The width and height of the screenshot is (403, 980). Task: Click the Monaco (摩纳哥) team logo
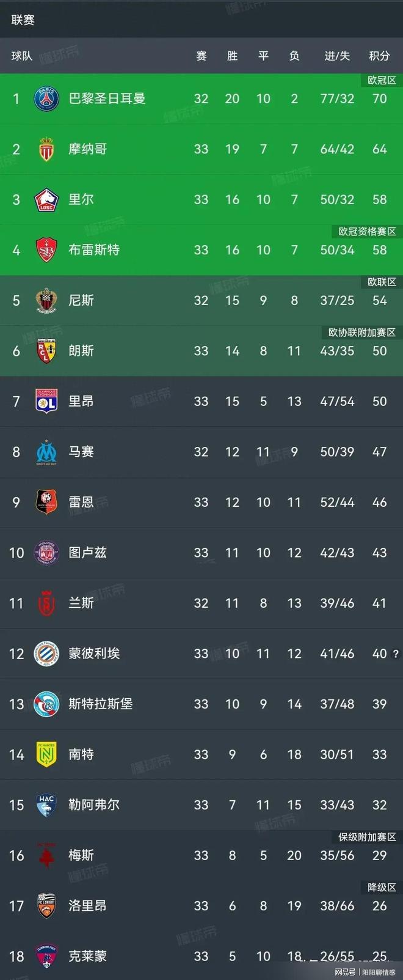pyautogui.click(x=46, y=149)
